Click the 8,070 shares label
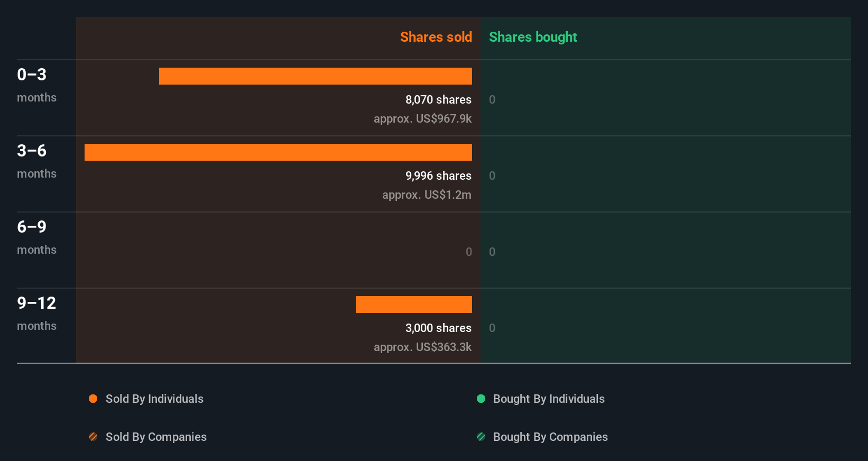868x461 pixels. click(438, 99)
